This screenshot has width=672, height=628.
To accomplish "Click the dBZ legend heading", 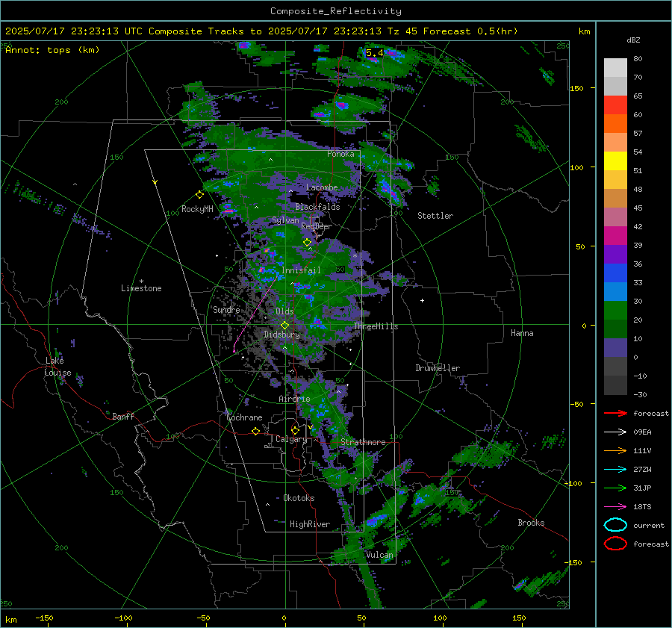I will click(x=633, y=40).
